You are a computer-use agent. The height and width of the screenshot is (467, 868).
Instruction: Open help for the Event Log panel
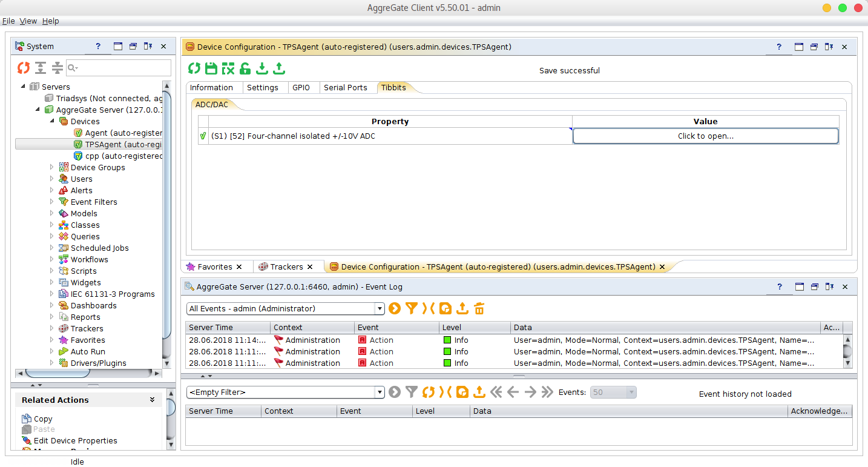tap(780, 286)
